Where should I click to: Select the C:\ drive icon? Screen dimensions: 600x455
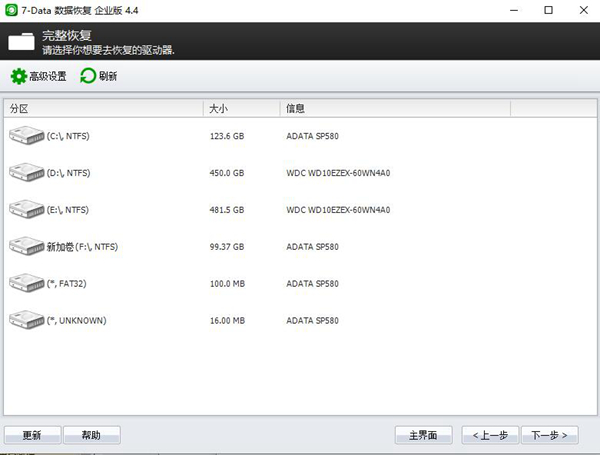(26, 135)
